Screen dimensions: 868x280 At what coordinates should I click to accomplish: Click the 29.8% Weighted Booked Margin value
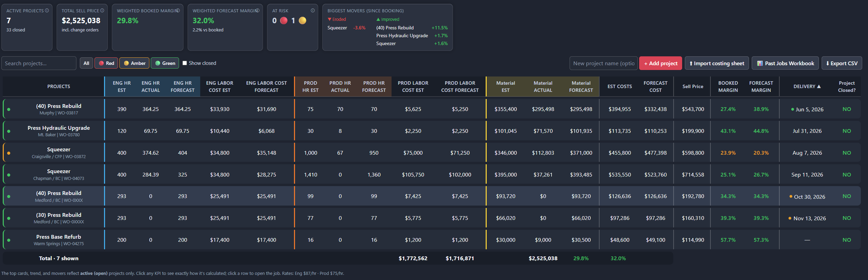[x=128, y=20]
